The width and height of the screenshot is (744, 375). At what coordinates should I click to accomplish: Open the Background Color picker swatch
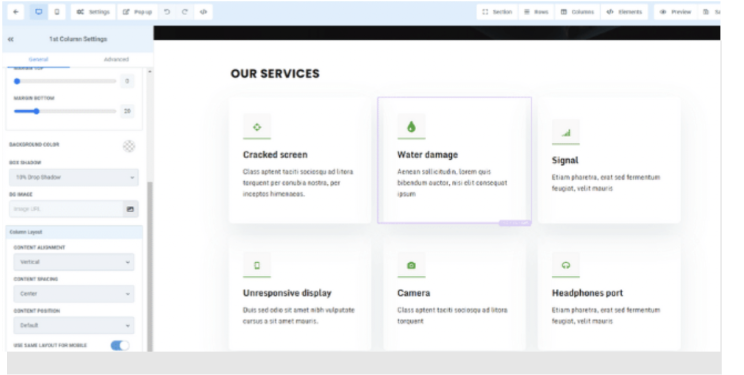click(x=129, y=146)
